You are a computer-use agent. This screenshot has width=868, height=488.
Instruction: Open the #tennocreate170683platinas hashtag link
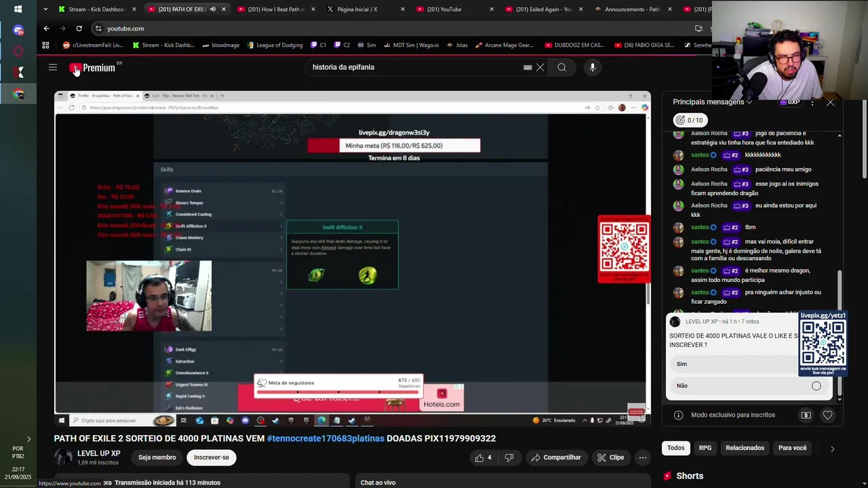tap(325, 439)
